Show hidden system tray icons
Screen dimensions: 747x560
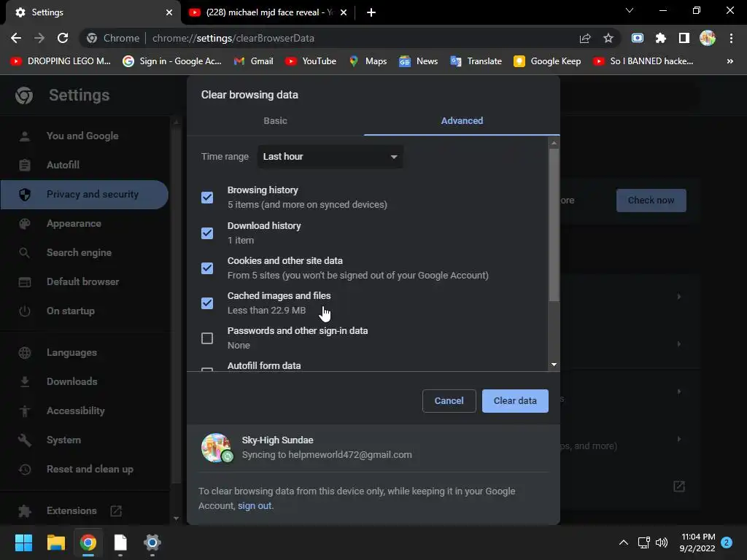623,542
